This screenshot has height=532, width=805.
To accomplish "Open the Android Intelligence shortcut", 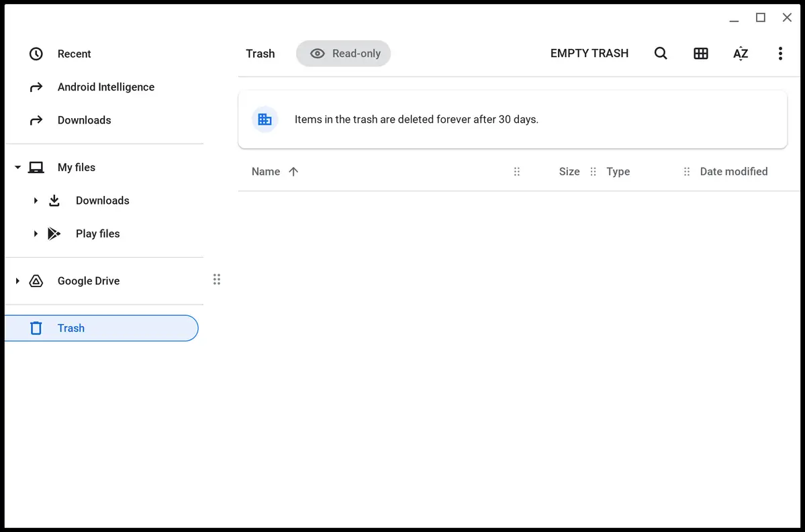I will pyautogui.click(x=105, y=87).
